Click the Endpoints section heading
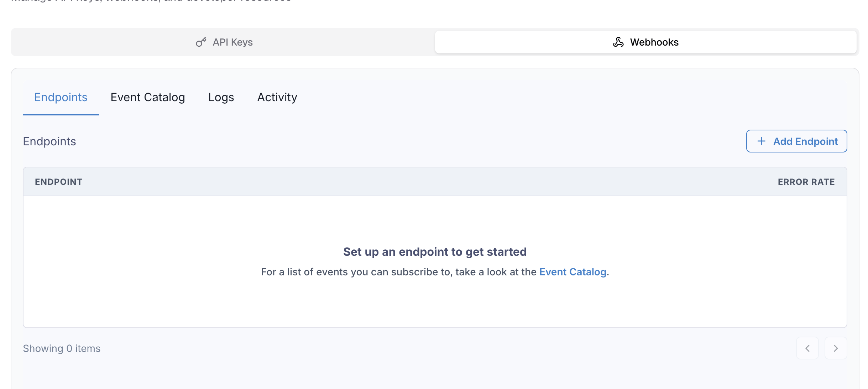This screenshot has width=868, height=389. click(x=49, y=141)
